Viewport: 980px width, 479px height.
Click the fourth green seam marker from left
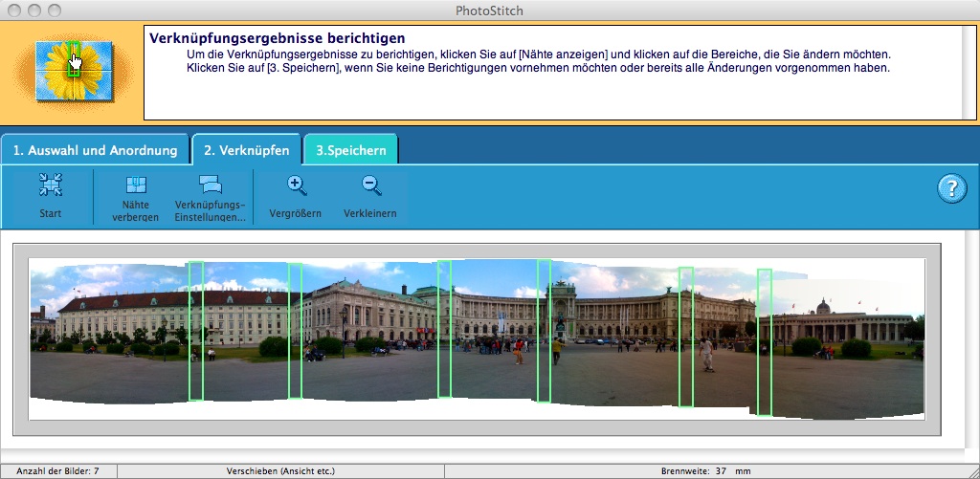coord(544,331)
